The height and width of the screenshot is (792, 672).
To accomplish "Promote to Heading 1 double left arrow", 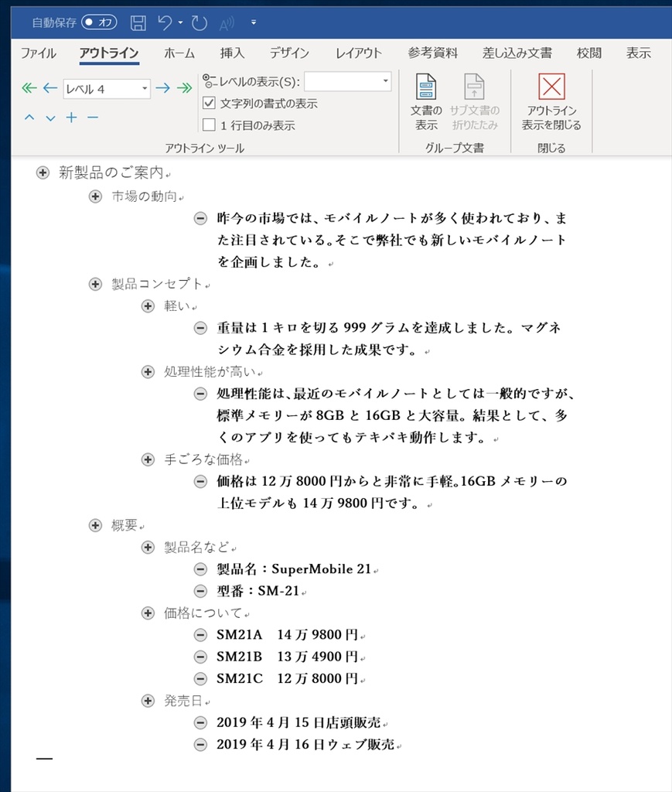I will click(x=29, y=88).
